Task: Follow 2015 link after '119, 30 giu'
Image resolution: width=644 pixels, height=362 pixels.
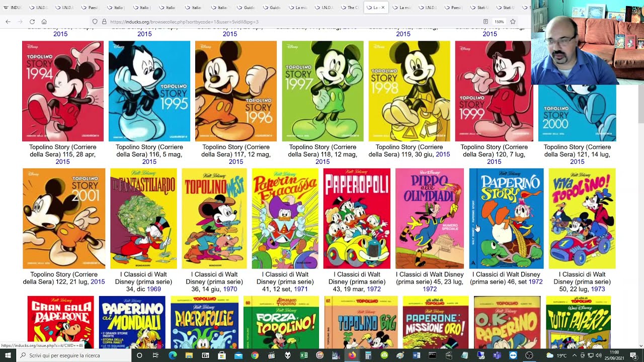Action: click(443, 154)
